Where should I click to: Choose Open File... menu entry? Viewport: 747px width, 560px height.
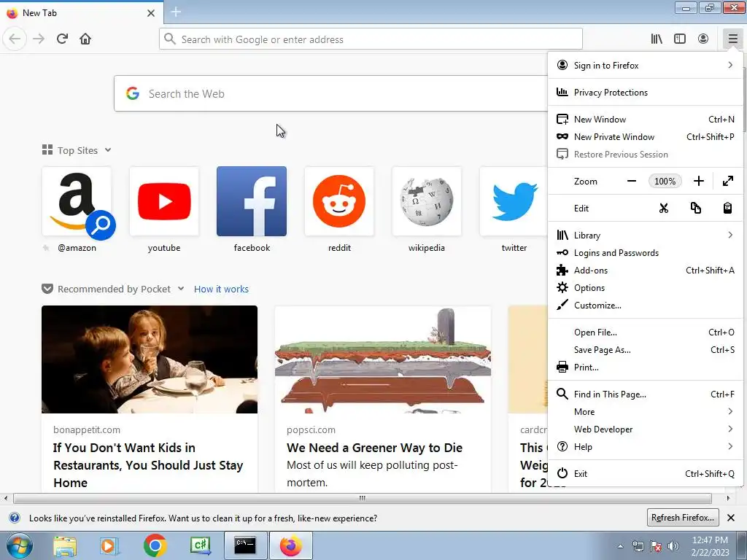[x=646, y=332]
